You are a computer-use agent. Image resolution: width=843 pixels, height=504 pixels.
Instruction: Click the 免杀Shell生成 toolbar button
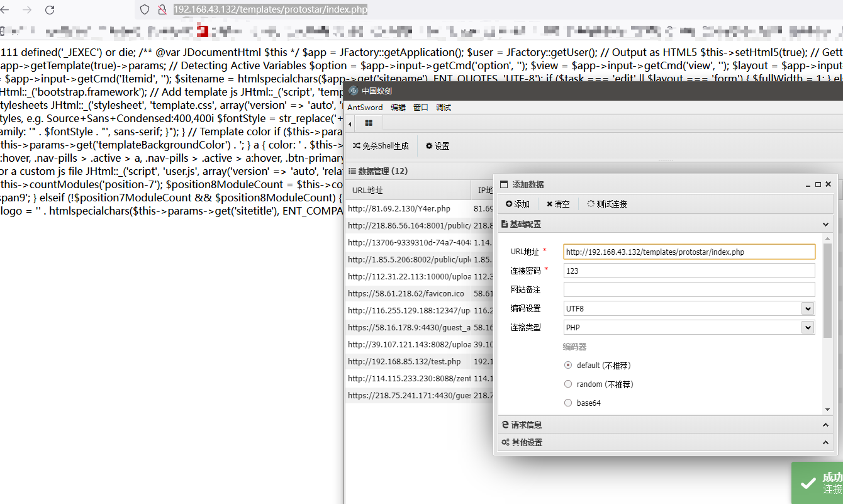[381, 146]
